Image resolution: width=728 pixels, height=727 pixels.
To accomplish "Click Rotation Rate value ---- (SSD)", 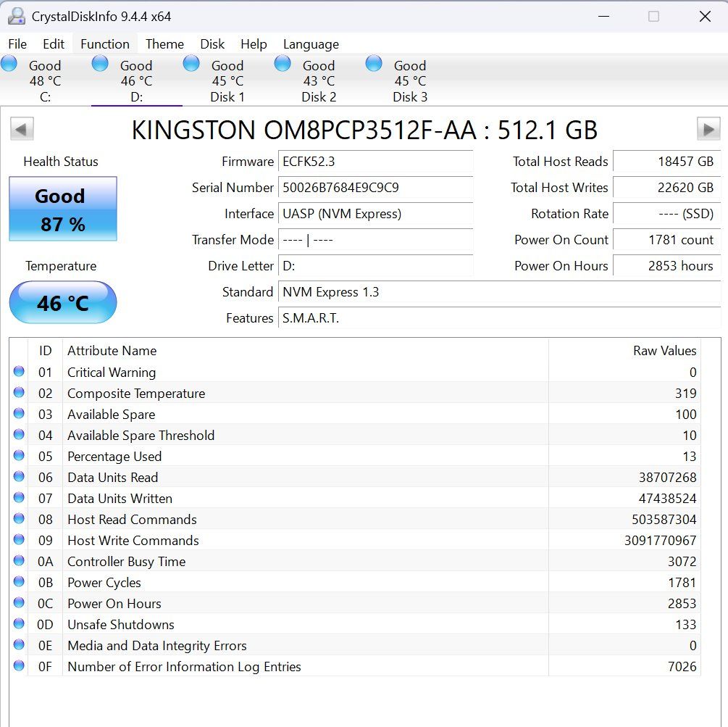I will coord(666,214).
